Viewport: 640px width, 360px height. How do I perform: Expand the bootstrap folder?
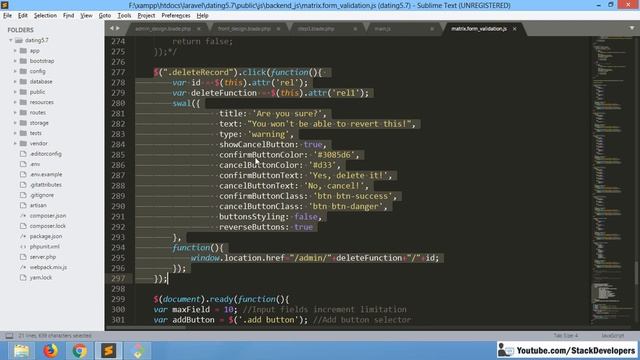click(15, 61)
